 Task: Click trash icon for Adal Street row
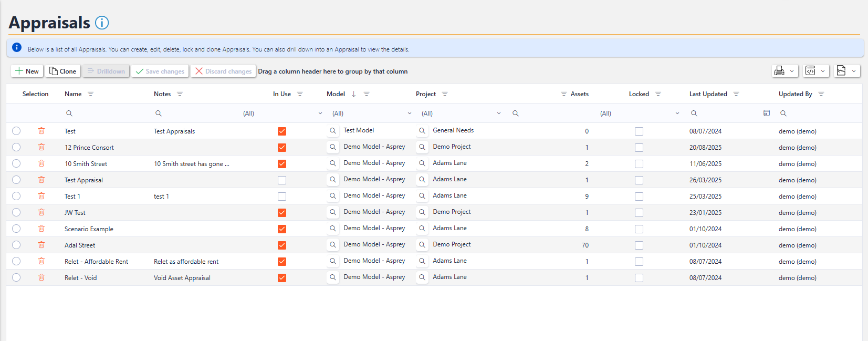coord(41,245)
